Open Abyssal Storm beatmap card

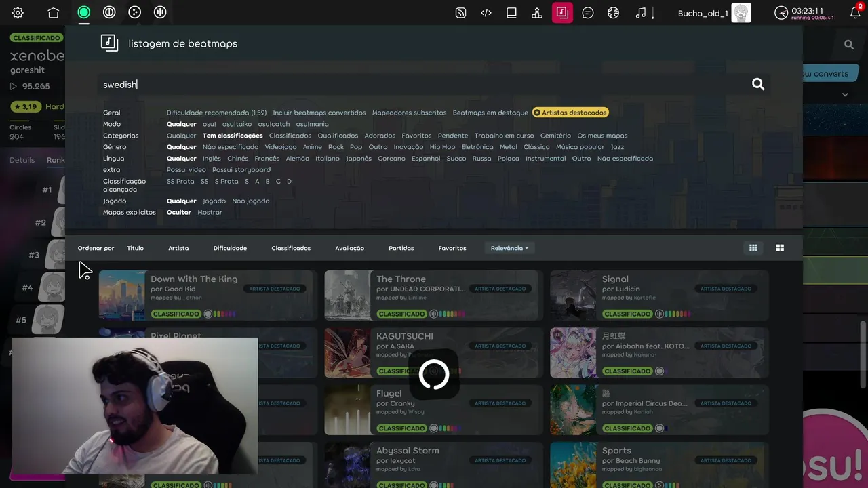tap(433, 465)
